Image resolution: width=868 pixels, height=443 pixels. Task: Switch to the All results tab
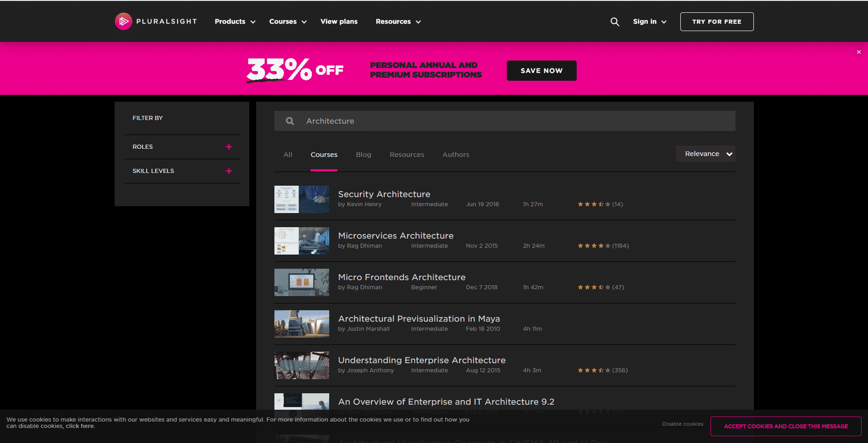[x=288, y=155]
